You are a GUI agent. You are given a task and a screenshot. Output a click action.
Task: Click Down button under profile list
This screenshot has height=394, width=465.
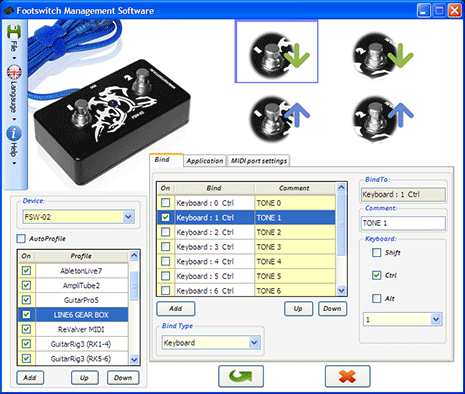(123, 378)
